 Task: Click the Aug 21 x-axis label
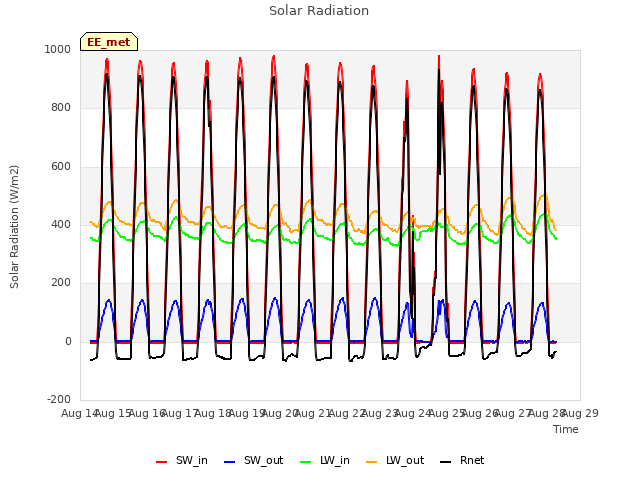[x=313, y=413]
